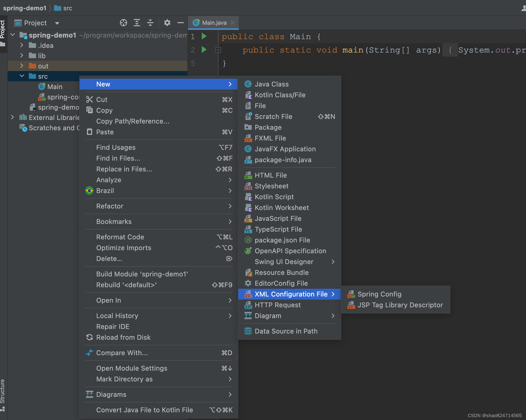Create a new Stylesheet
This screenshot has height=420, width=526.
[290, 186]
